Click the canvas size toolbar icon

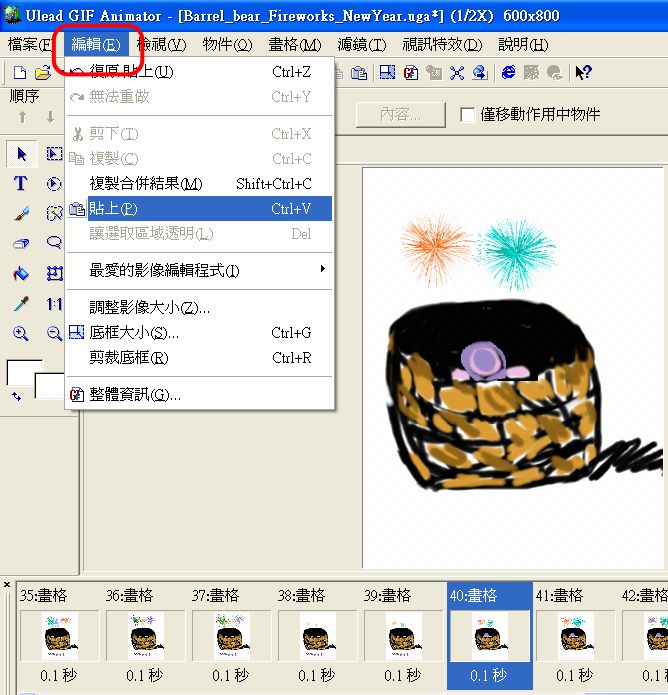387,72
